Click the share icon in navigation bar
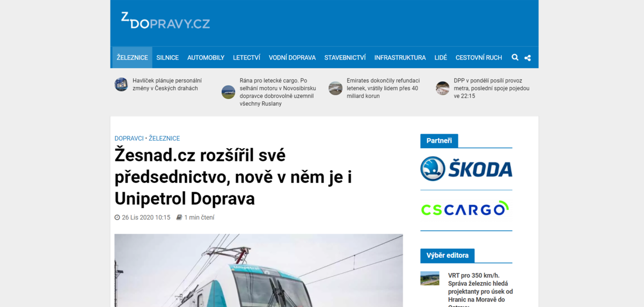This screenshot has height=307, width=644. (528, 57)
